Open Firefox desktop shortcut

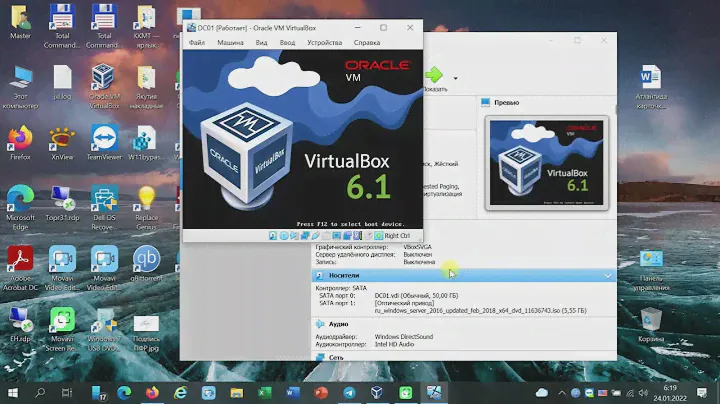click(19, 142)
